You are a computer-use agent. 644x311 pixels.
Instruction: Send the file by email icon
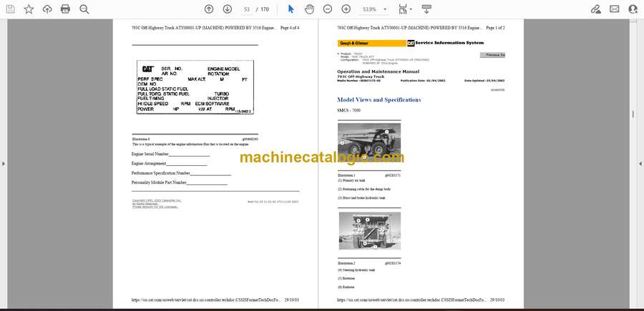(x=615, y=9)
